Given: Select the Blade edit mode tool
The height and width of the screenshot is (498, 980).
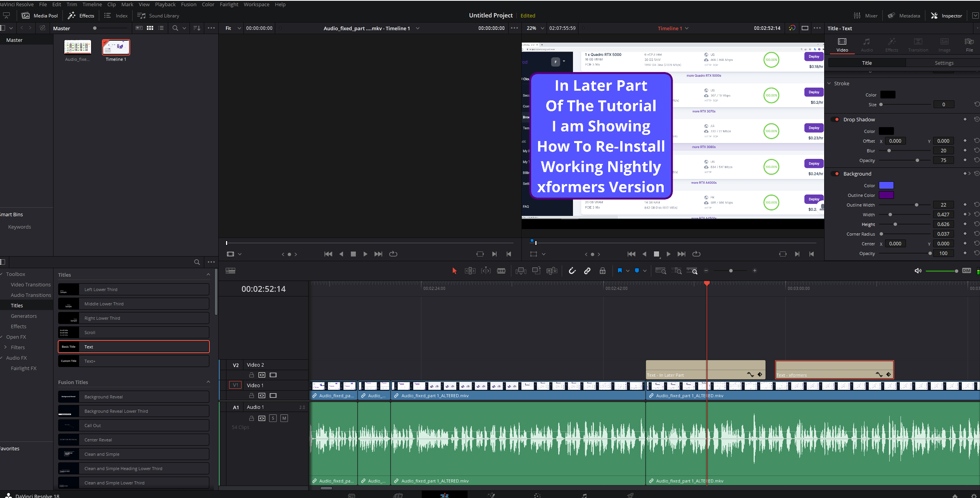Looking at the screenshot, I should (x=501, y=271).
